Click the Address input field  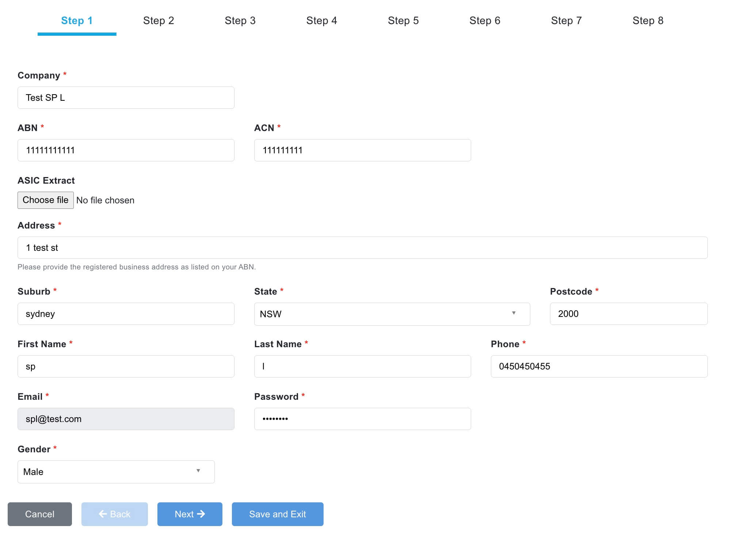362,248
